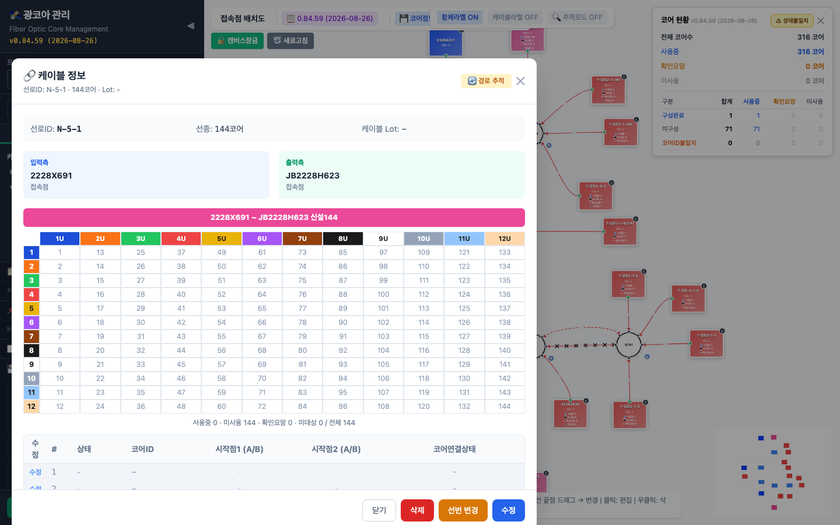Image resolution: width=840 pixels, height=525 pixels.
Task: Select the blue 2328A221 node on canvas
Action: tap(446, 42)
